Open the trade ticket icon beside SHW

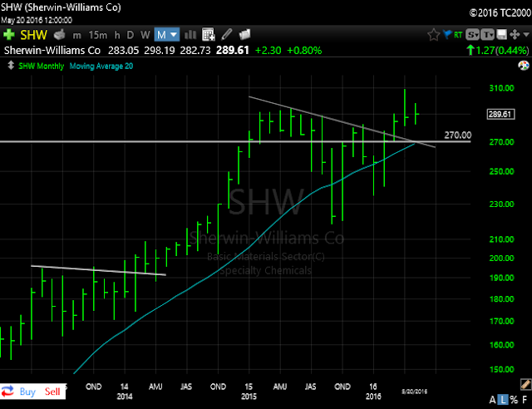click(60, 34)
